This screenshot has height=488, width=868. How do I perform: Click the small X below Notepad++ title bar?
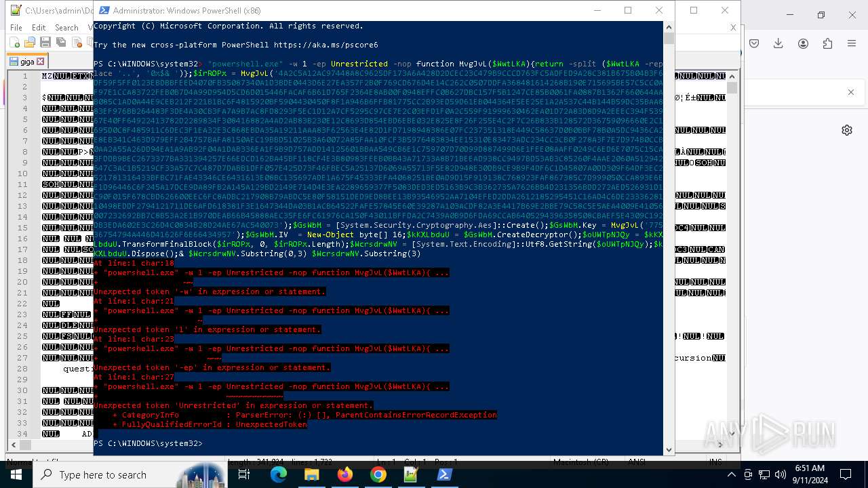pos(733,28)
